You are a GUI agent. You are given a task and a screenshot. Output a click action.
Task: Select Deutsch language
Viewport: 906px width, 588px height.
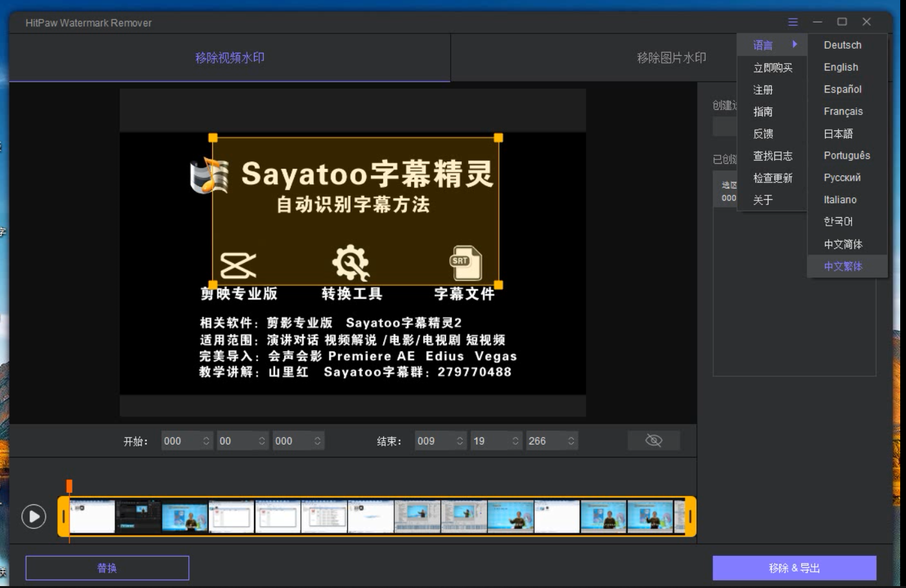click(x=847, y=45)
